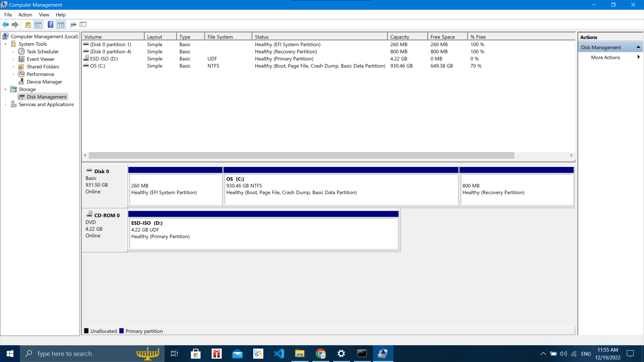Viewport: 644px width, 362px height.
Task: Click the up one level folder icon
Action: (x=28, y=24)
